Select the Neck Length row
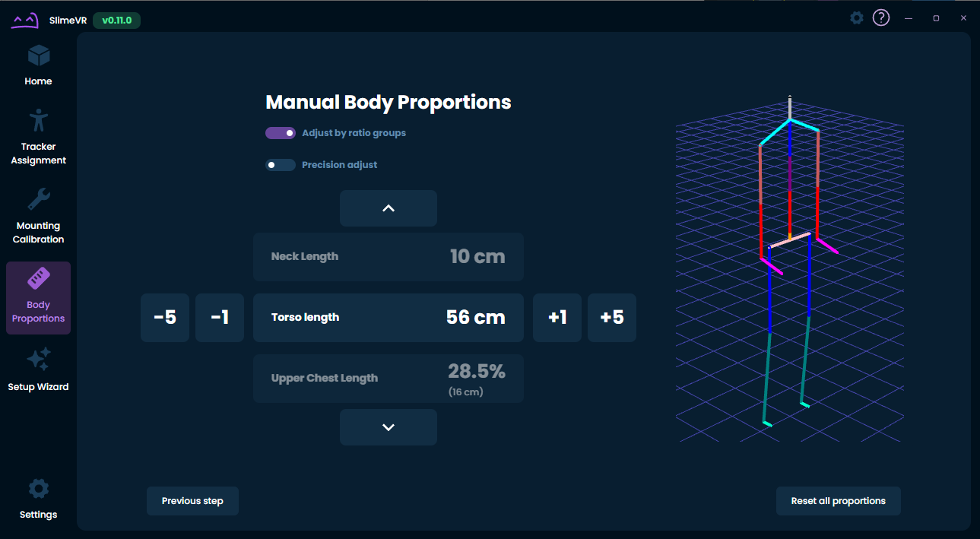The image size is (980, 539). point(388,257)
